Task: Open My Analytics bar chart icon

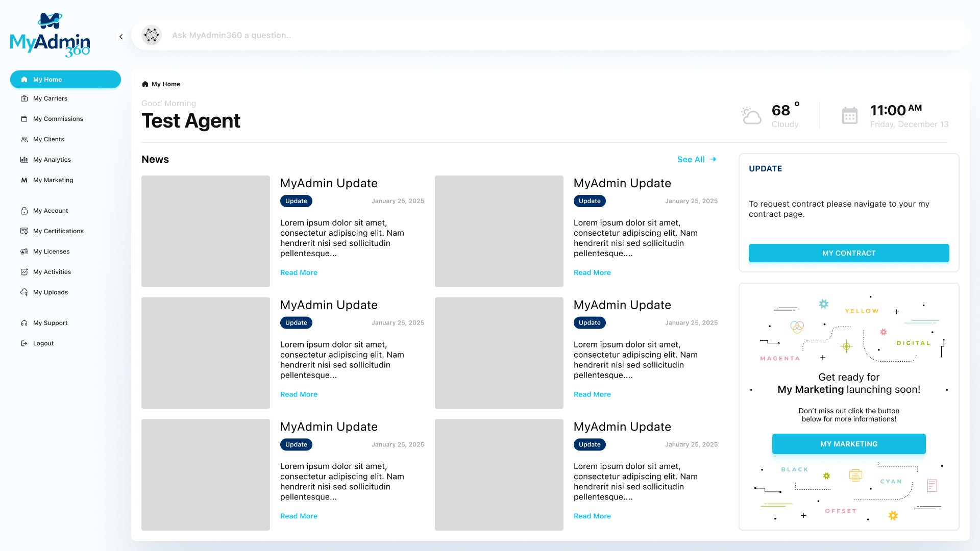Action: 24,160
